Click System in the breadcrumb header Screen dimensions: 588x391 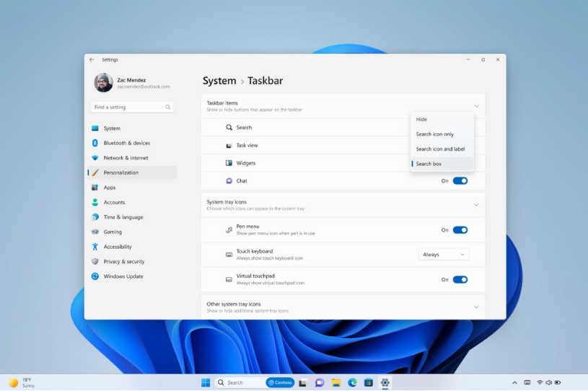(219, 81)
